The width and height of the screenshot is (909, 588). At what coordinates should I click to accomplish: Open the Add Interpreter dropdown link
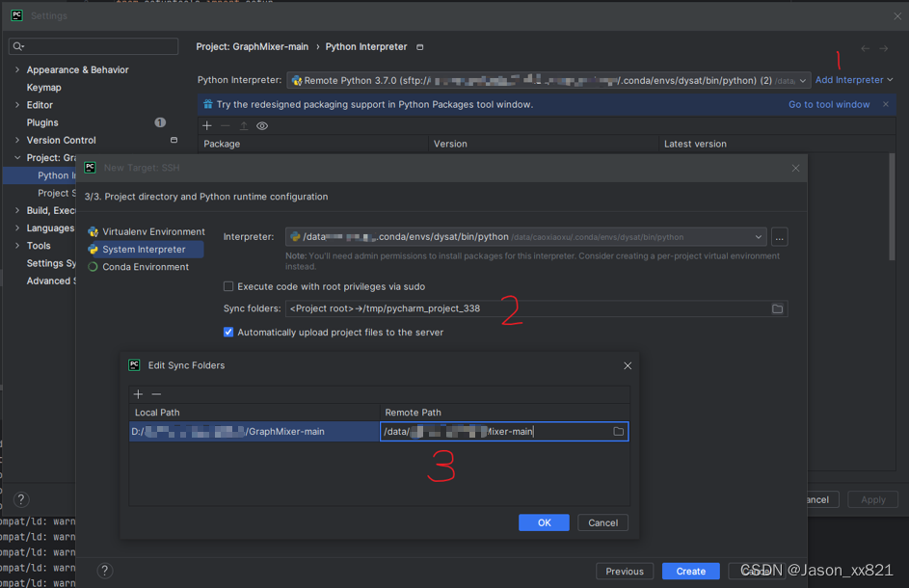tap(853, 80)
